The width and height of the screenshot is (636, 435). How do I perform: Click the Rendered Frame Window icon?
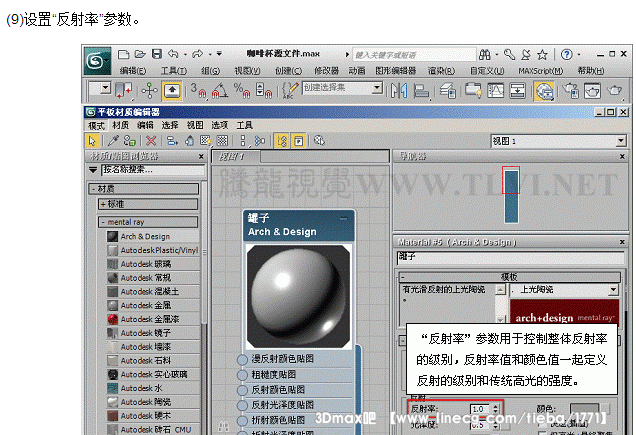592,90
